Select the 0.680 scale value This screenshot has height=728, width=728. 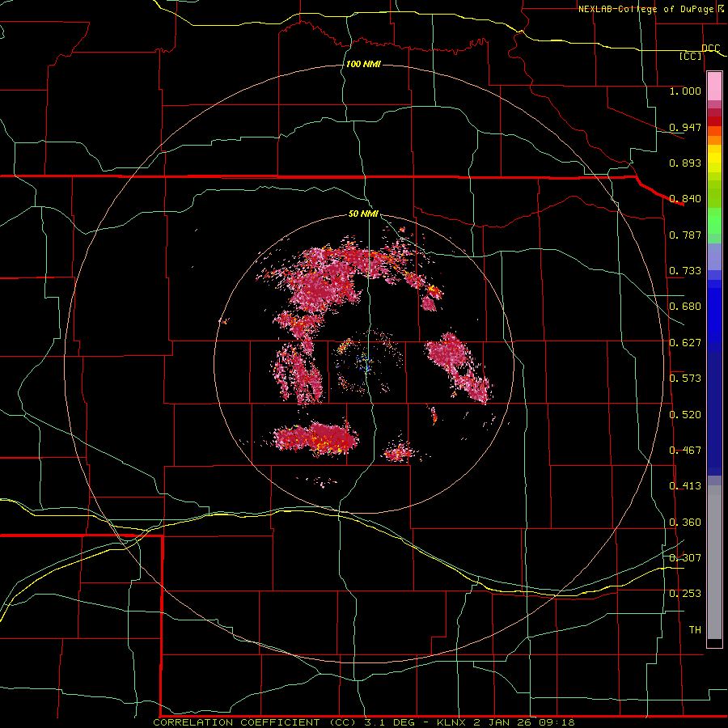(685, 307)
